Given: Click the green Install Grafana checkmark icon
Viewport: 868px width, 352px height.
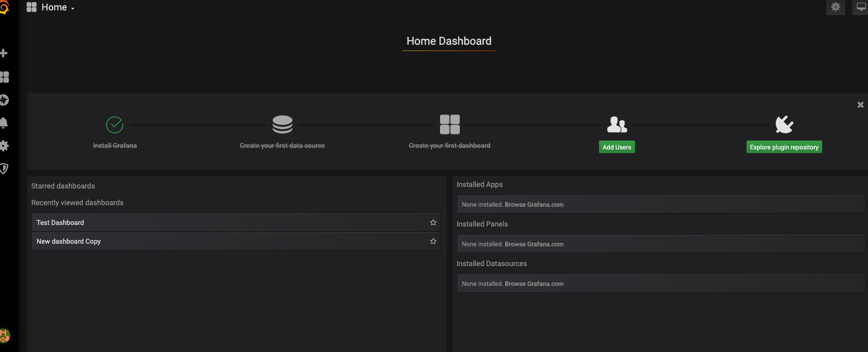Looking at the screenshot, I should point(115,125).
